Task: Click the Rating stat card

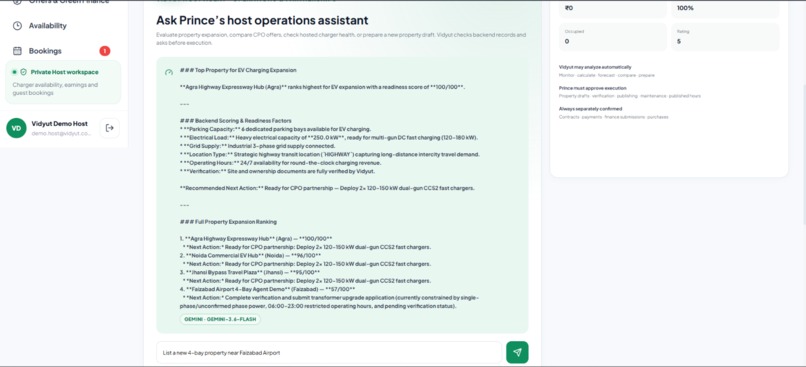Action: [x=725, y=37]
